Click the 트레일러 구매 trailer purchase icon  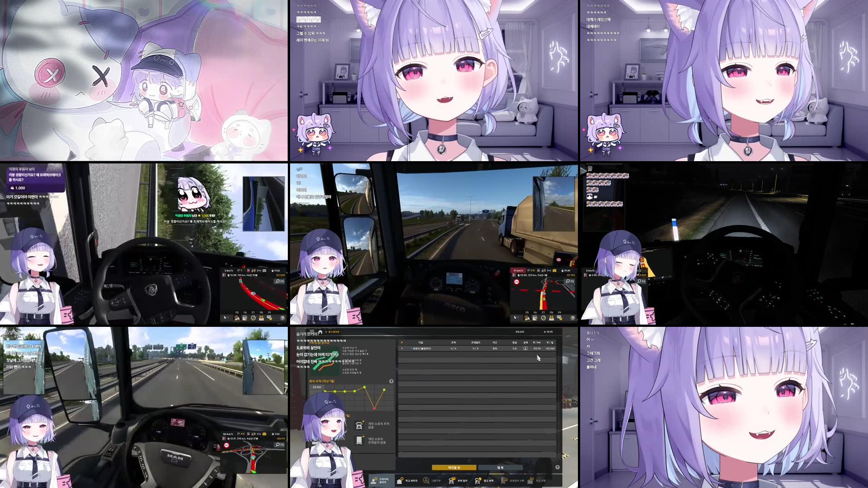504,480
